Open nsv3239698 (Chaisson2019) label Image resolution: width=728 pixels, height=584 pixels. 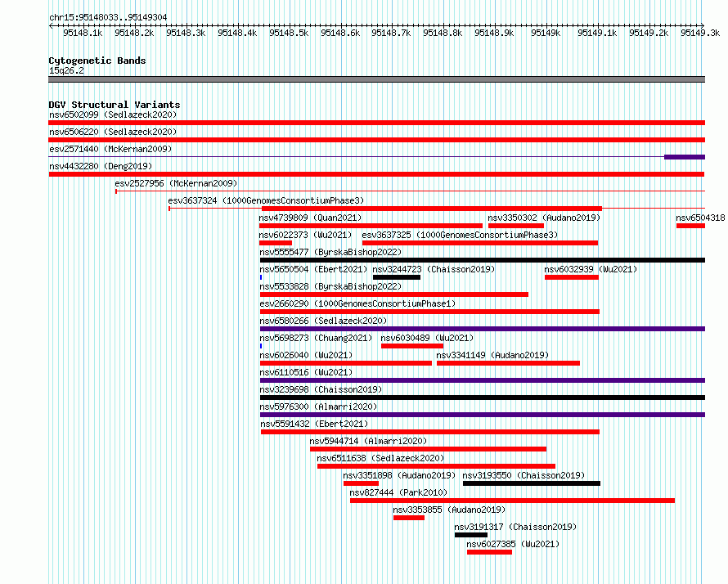coord(321,389)
